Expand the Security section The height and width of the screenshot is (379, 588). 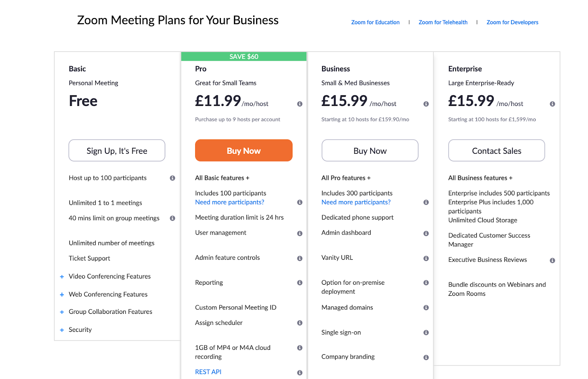[62, 330]
